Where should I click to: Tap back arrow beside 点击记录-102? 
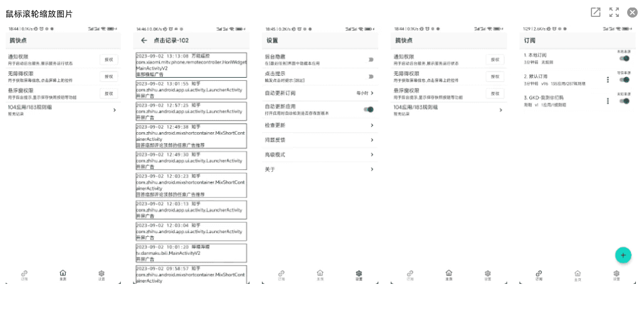pyautogui.click(x=144, y=40)
